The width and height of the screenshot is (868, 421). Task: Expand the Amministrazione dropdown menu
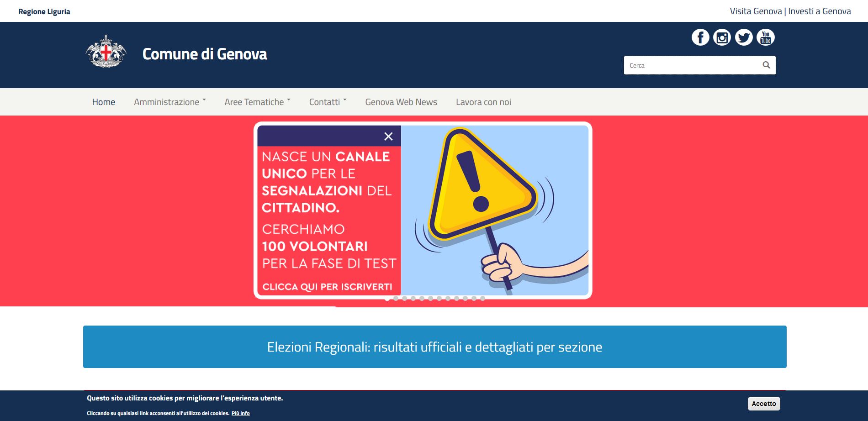click(169, 102)
